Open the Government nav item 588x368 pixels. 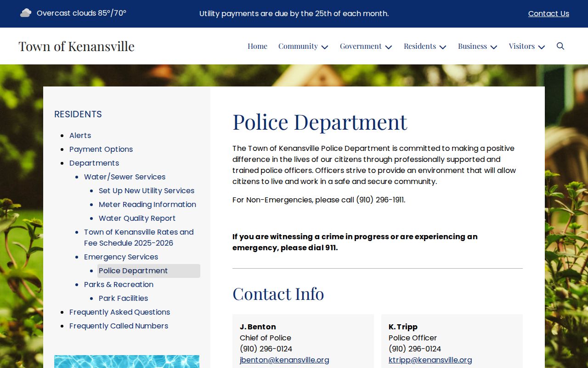point(361,46)
